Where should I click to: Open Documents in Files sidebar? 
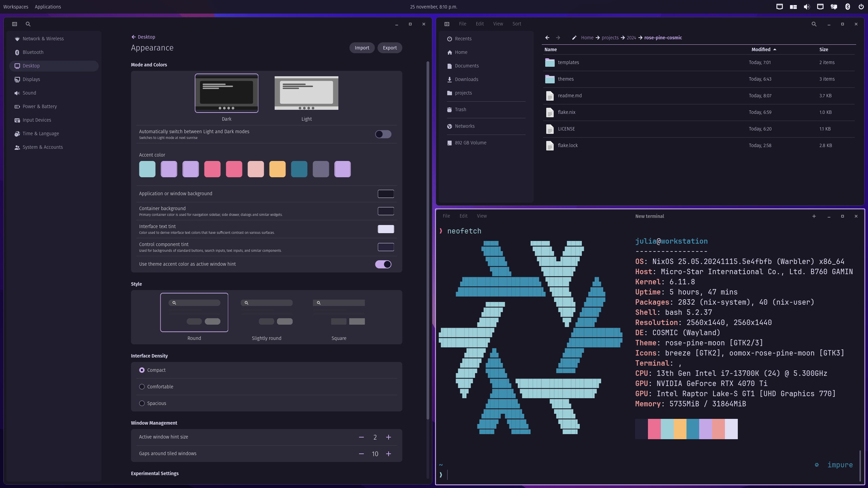[x=486, y=66]
